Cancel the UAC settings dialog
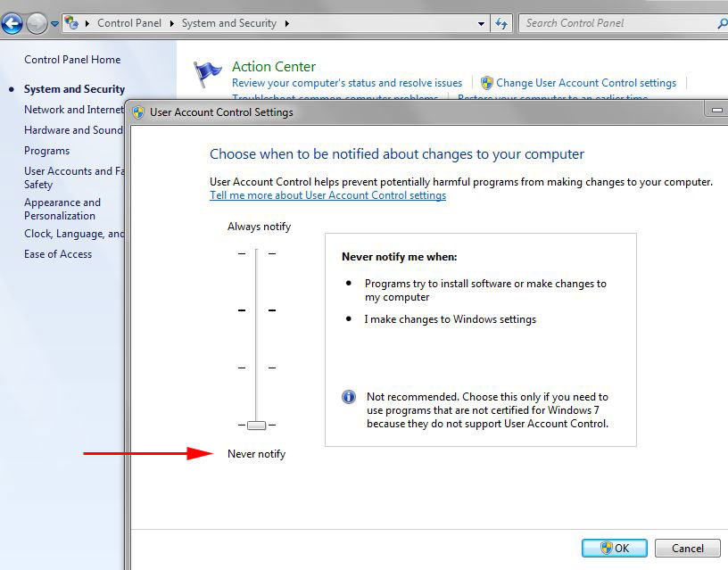728x570 pixels. tap(688, 549)
